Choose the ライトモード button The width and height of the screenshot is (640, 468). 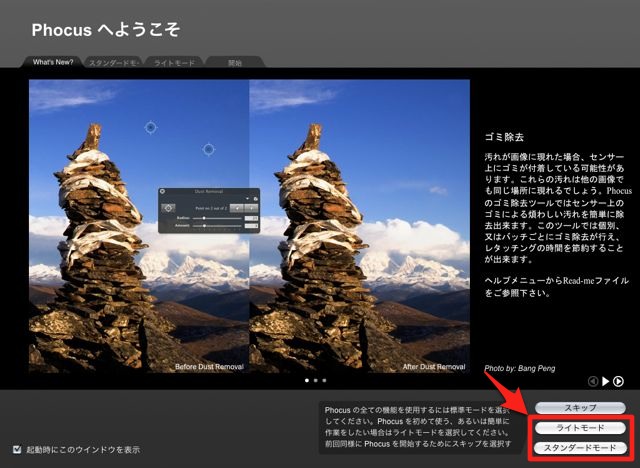click(x=580, y=428)
